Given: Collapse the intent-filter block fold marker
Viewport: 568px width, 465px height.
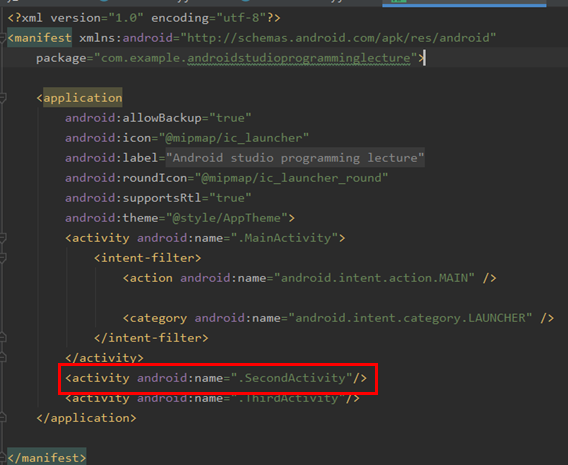Looking at the screenshot, I should point(3,258).
